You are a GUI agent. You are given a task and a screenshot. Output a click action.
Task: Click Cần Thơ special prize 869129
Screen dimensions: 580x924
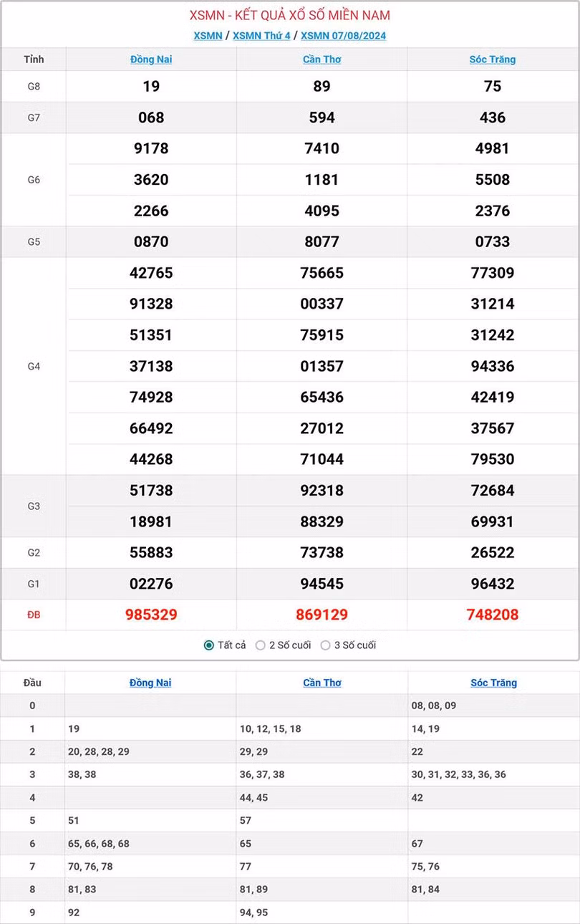[322, 615]
